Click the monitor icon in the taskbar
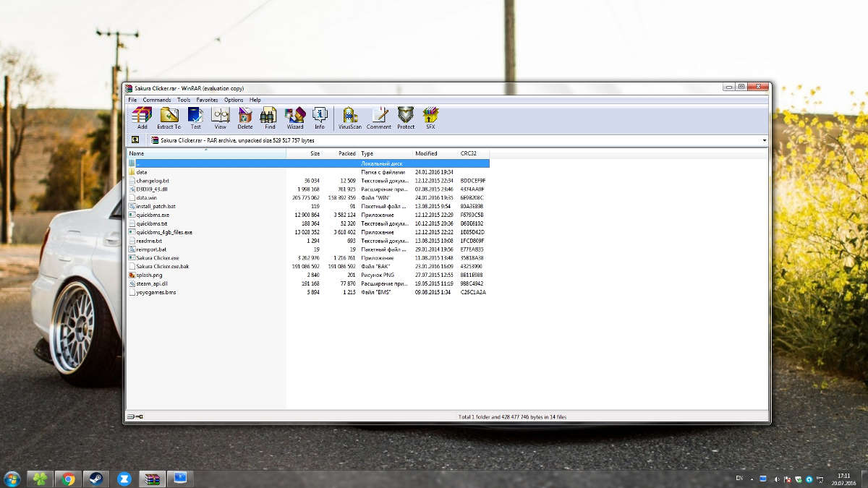Screen dimensions: 868x488 pyautogui.click(x=179, y=479)
